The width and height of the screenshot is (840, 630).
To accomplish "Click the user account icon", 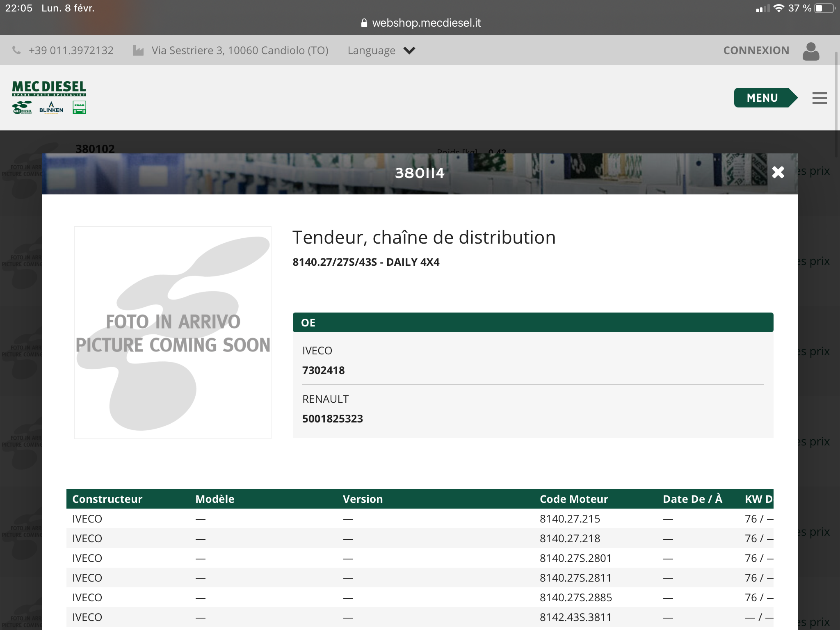I will (x=811, y=51).
